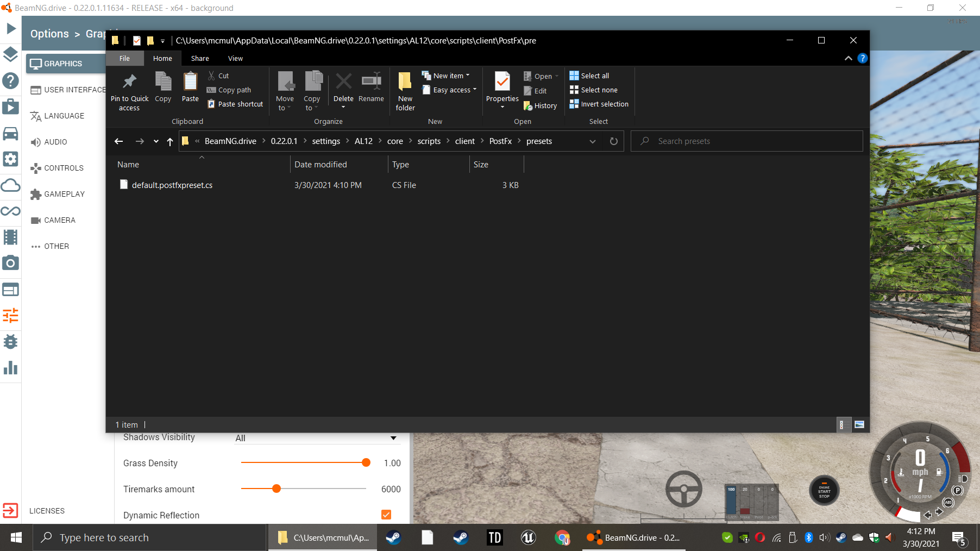This screenshot has height=551, width=980.
Task: Create a New folder from the ribbon
Action: pyautogui.click(x=405, y=91)
